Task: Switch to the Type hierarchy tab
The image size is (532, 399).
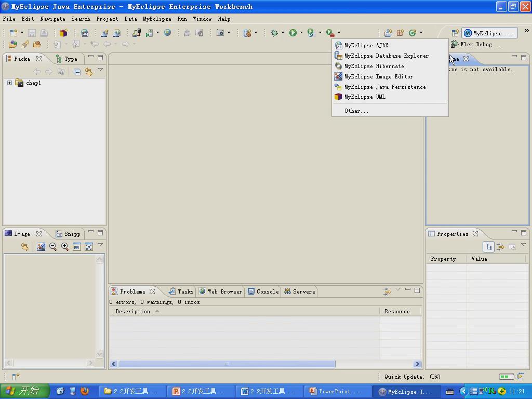Action: (66, 59)
